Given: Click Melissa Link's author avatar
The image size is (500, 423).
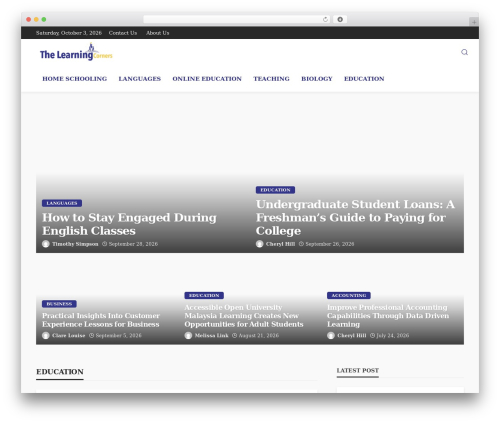Looking at the screenshot, I should 188,335.
